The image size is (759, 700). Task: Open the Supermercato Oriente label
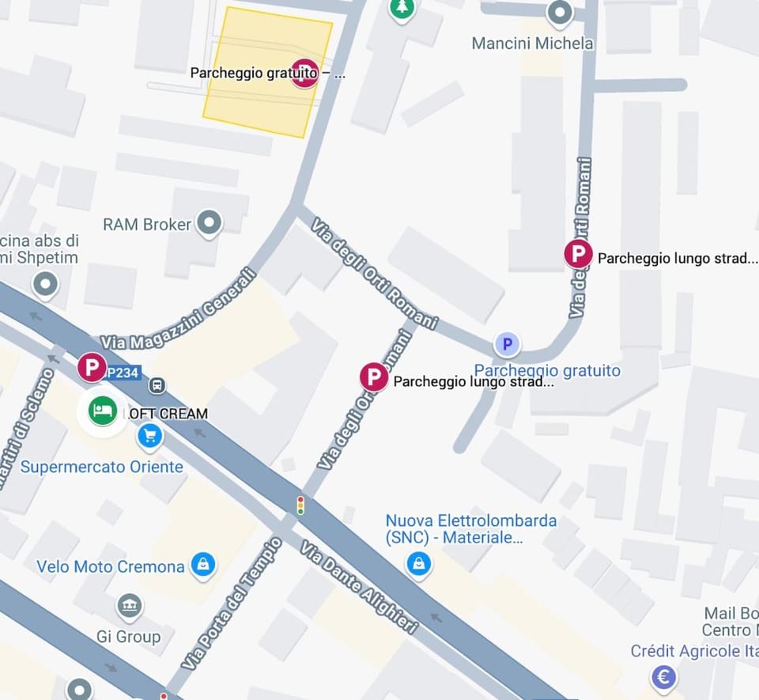102,467
